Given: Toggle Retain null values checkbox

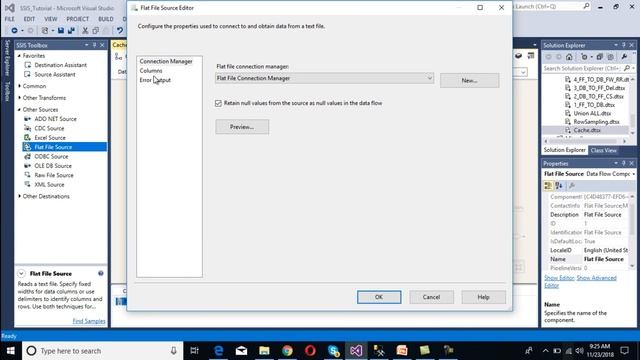Looking at the screenshot, I should 218,103.
